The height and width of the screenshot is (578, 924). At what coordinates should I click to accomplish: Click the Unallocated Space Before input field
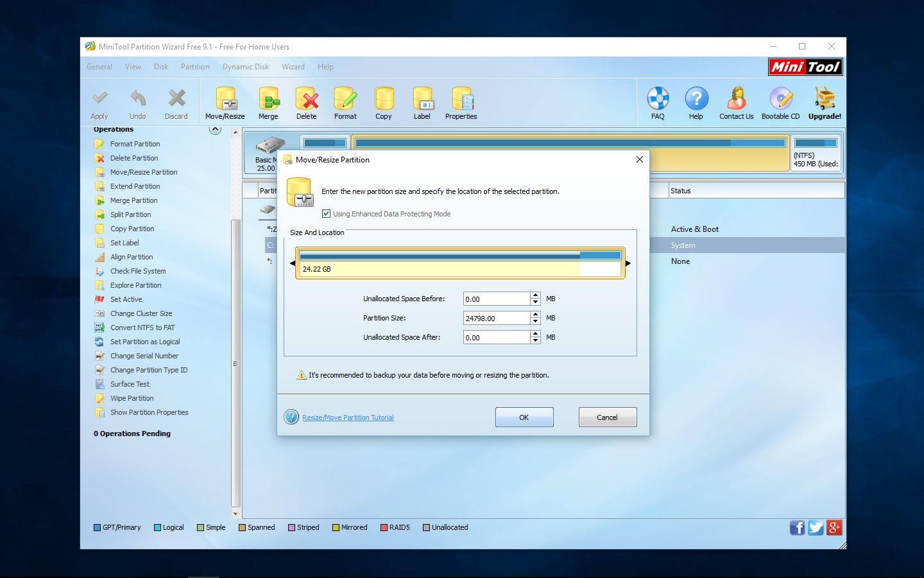497,299
